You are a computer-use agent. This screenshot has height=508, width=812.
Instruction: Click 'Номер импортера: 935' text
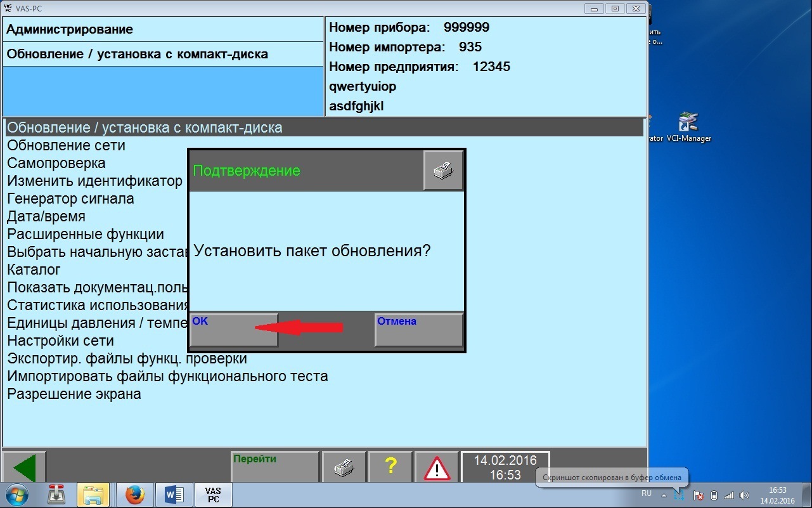point(406,47)
